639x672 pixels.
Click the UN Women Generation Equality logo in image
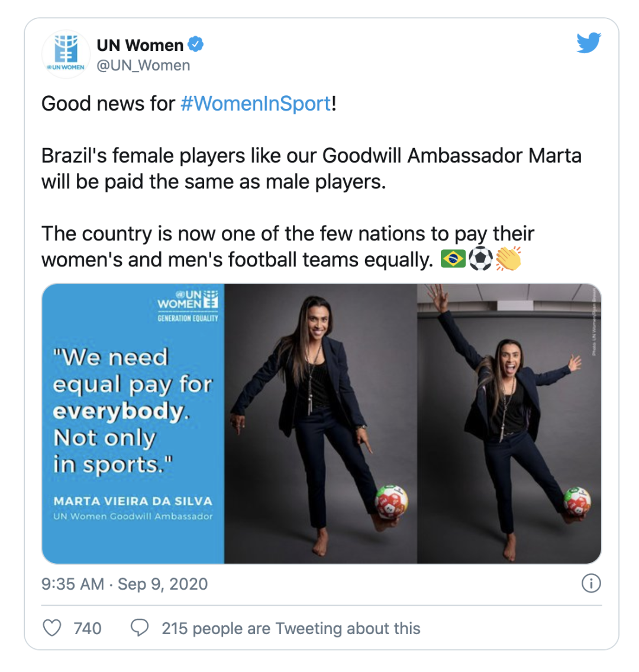click(x=188, y=304)
